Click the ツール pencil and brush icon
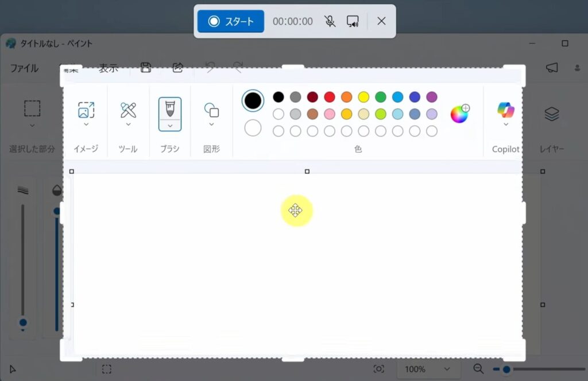588x381 pixels. tap(128, 110)
